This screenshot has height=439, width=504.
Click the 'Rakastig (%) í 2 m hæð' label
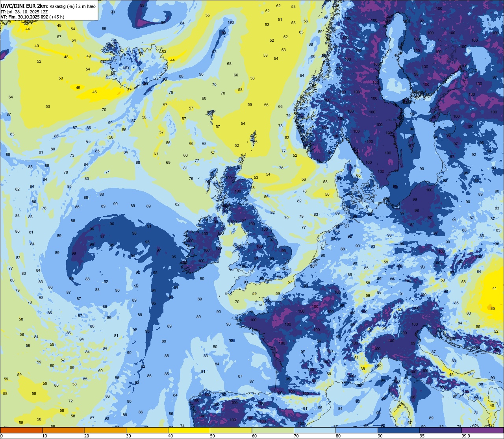click(x=72, y=6)
